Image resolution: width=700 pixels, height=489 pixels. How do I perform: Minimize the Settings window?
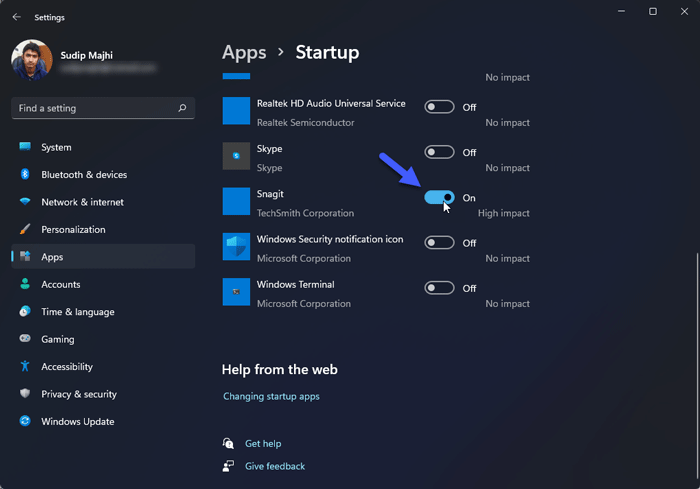tap(621, 11)
